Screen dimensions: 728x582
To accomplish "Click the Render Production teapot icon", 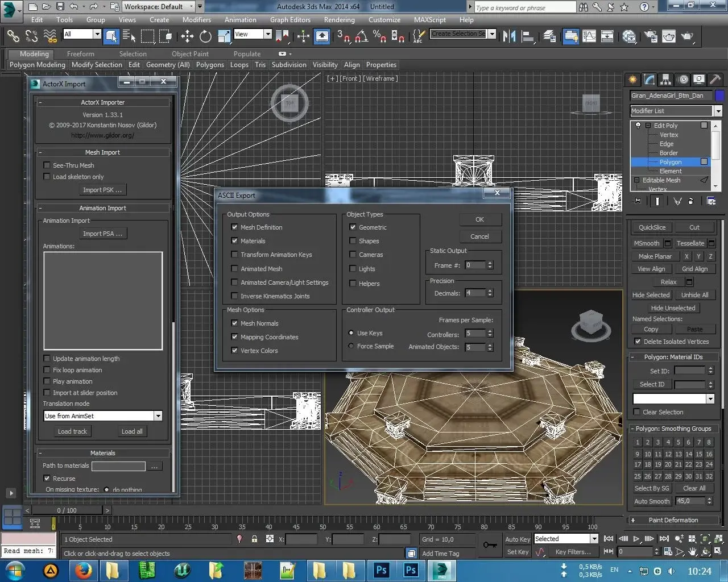I will (x=688, y=37).
